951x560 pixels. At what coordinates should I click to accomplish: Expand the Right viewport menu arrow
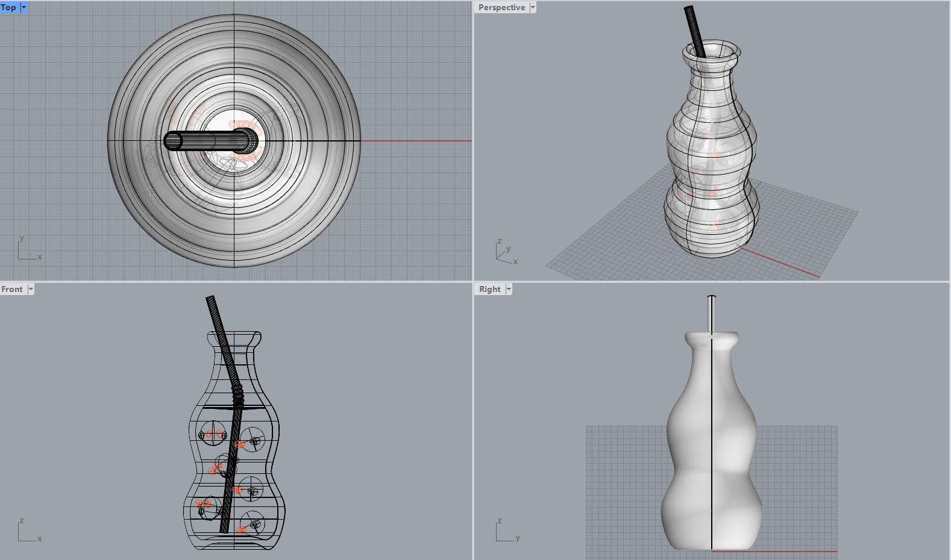(509, 289)
